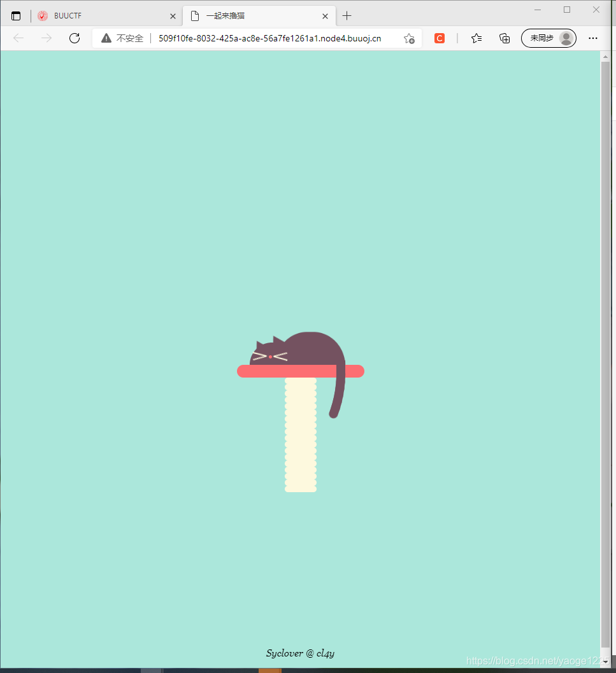Image resolution: width=616 pixels, height=673 pixels.
Task: Open the Favorites list icon
Action: click(476, 38)
